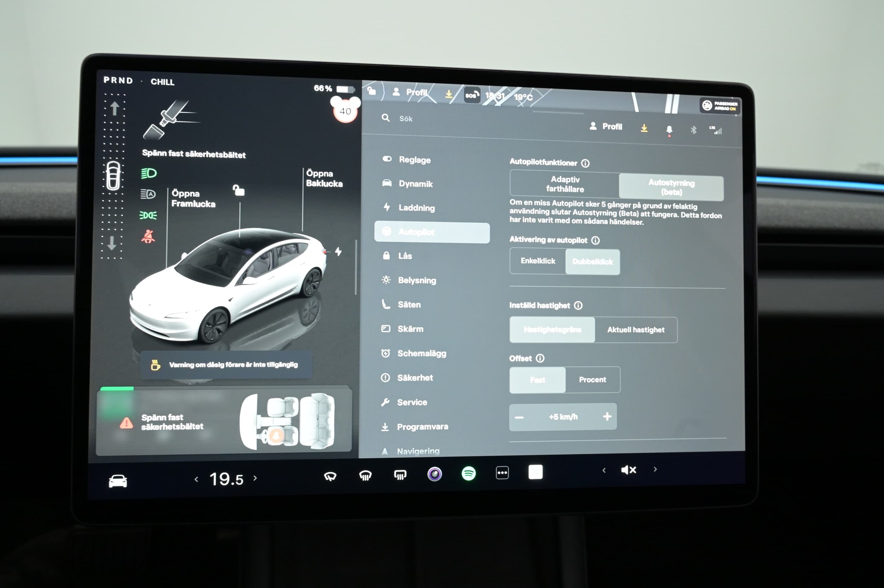Select Aktuell hastighet set speed
Image resolution: width=884 pixels, height=588 pixels.
click(x=636, y=330)
